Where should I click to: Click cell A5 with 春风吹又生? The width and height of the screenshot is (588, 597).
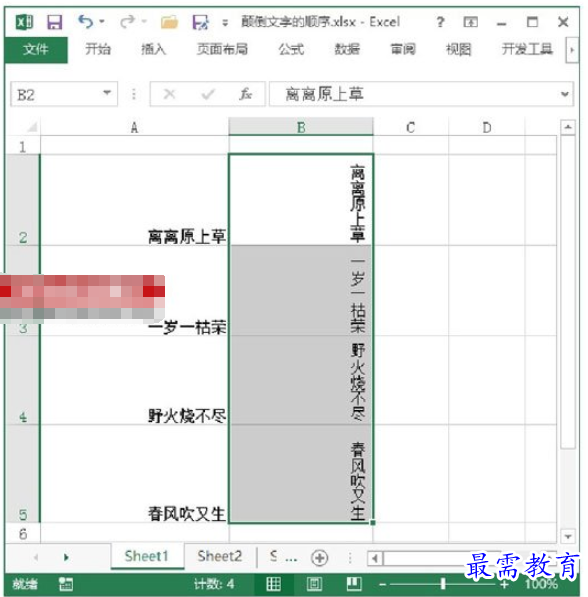(x=134, y=473)
